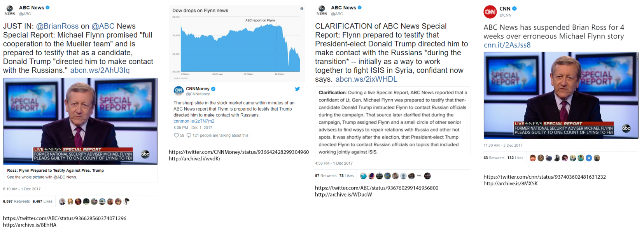
Task: Open abcn.ws/2ixWHDL link
Action: [366, 79]
